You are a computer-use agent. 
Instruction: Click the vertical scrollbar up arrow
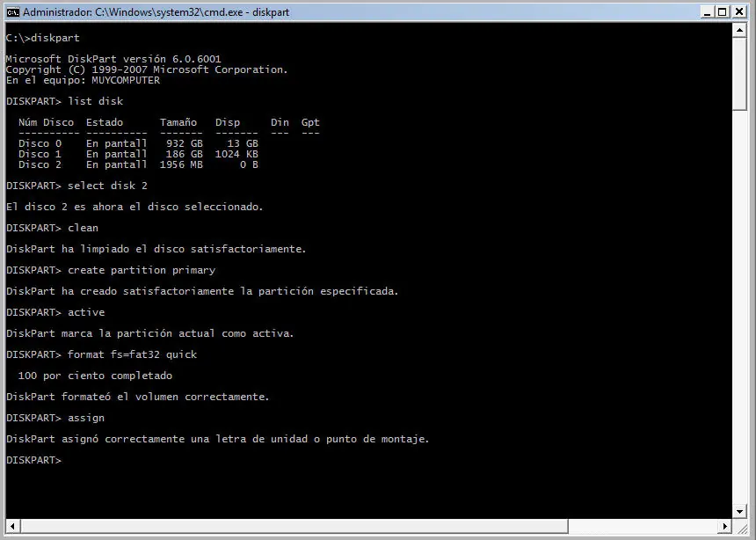pyautogui.click(x=739, y=30)
